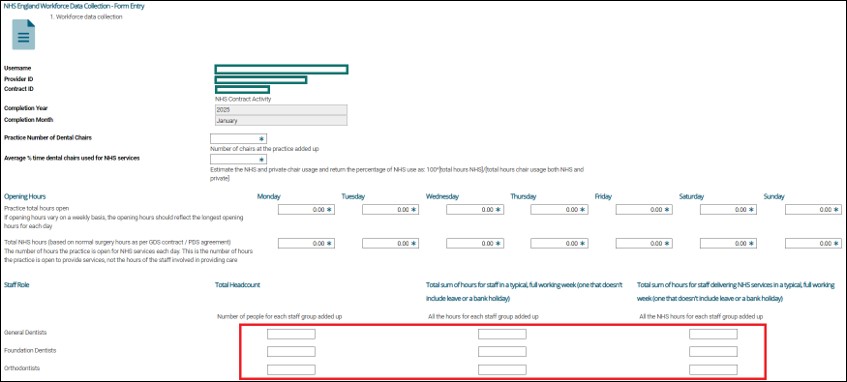The height and width of the screenshot is (382, 847).
Task: Click the 'Wednesday' column heading
Action: (x=442, y=197)
